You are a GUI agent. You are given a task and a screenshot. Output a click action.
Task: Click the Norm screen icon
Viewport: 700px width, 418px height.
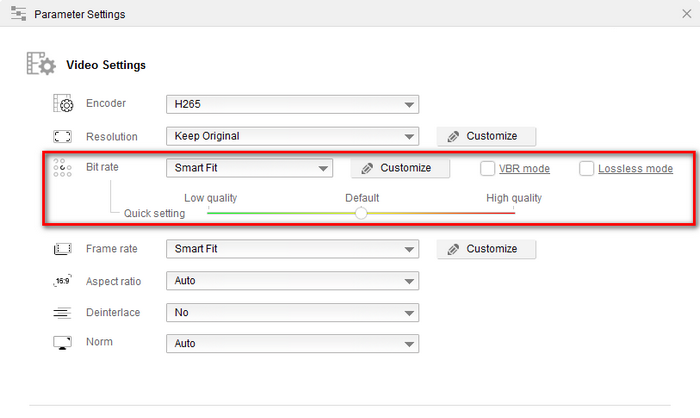click(63, 343)
